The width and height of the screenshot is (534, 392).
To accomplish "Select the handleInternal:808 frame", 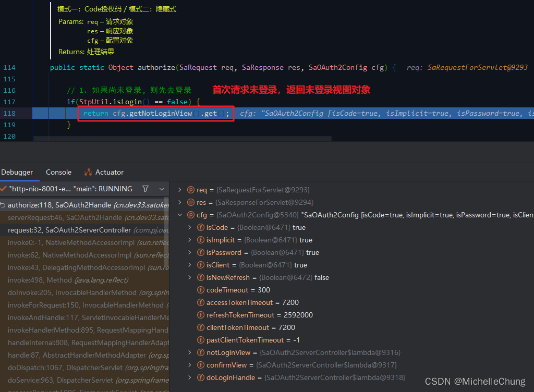I will coord(84,342).
